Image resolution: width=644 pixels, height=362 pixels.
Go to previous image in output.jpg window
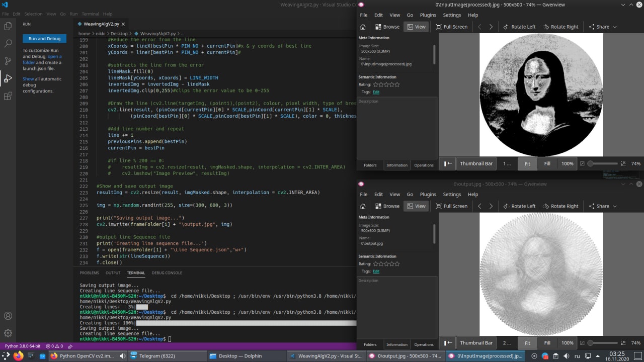[479, 206]
